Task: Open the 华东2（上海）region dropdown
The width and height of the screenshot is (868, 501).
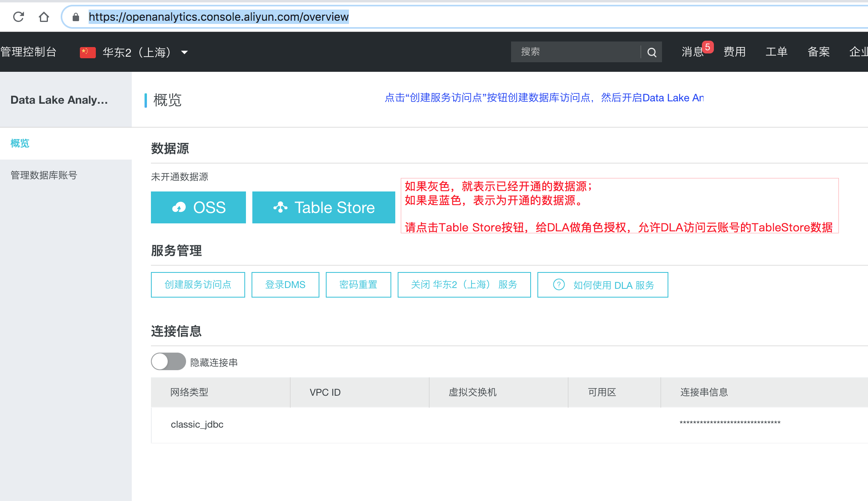Action: point(145,52)
